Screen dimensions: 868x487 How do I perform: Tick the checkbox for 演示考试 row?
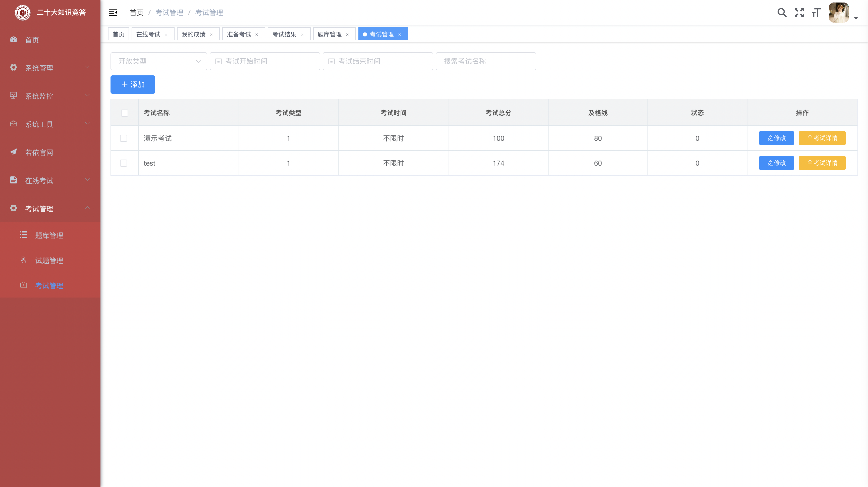pyautogui.click(x=124, y=138)
